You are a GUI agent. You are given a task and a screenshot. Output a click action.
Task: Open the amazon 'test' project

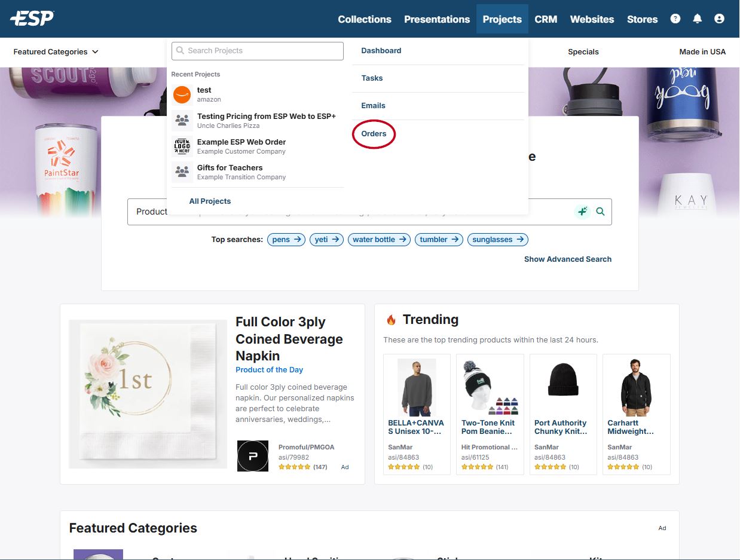(204, 94)
